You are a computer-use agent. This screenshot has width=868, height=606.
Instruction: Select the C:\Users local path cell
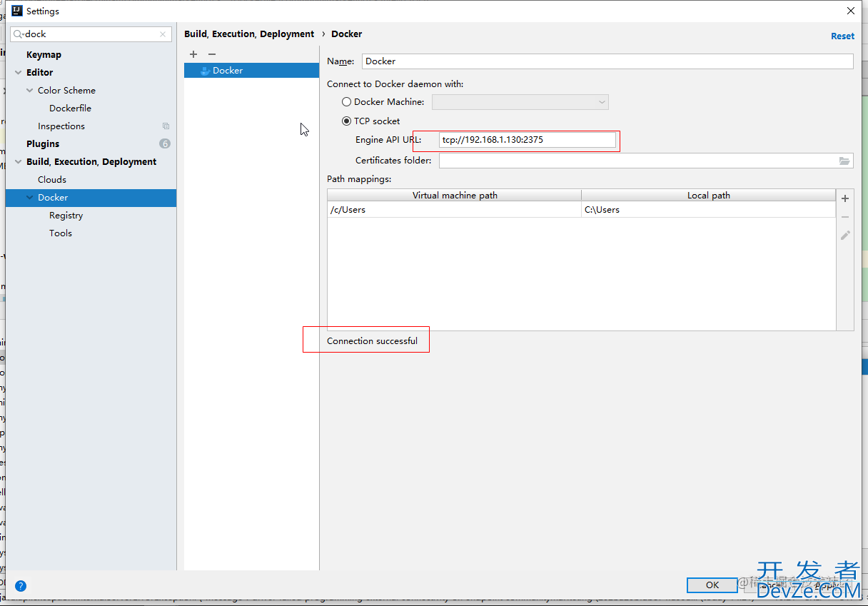tap(708, 210)
